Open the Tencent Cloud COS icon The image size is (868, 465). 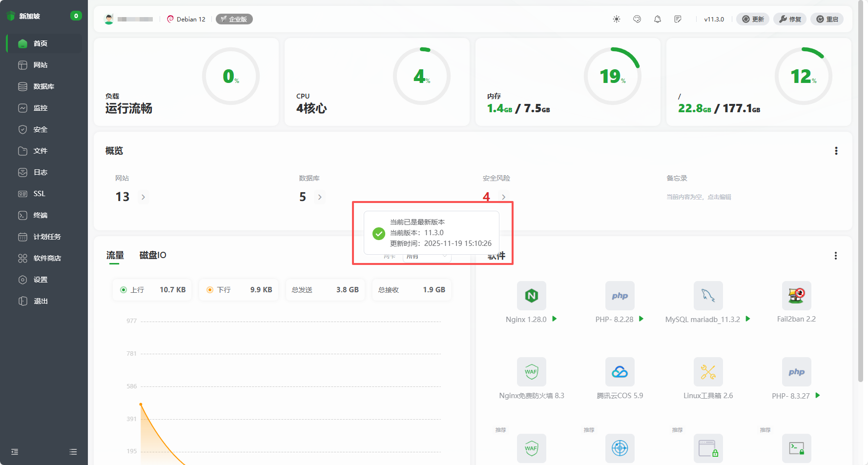[x=620, y=372]
